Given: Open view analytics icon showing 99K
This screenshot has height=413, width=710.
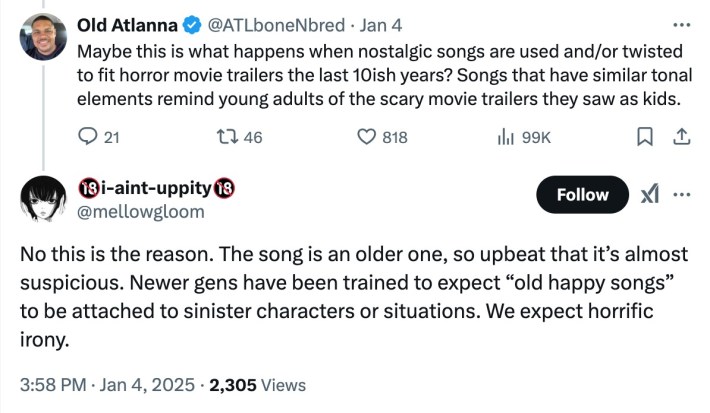Looking at the screenshot, I should click(506, 138).
